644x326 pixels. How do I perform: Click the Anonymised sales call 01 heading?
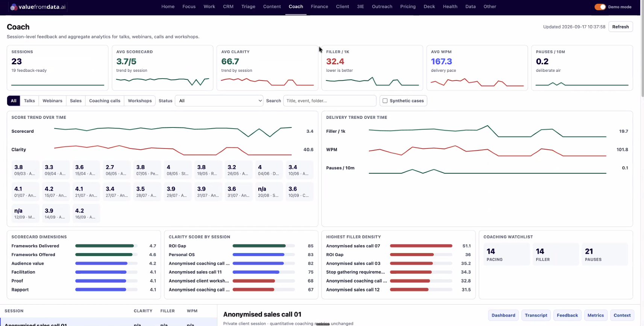[262, 314]
